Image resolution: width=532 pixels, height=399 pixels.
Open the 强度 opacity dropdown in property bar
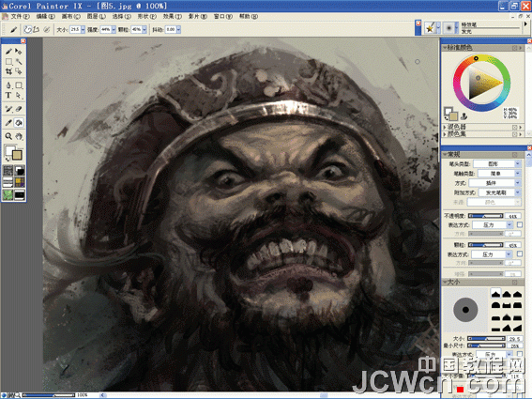pos(114,29)
